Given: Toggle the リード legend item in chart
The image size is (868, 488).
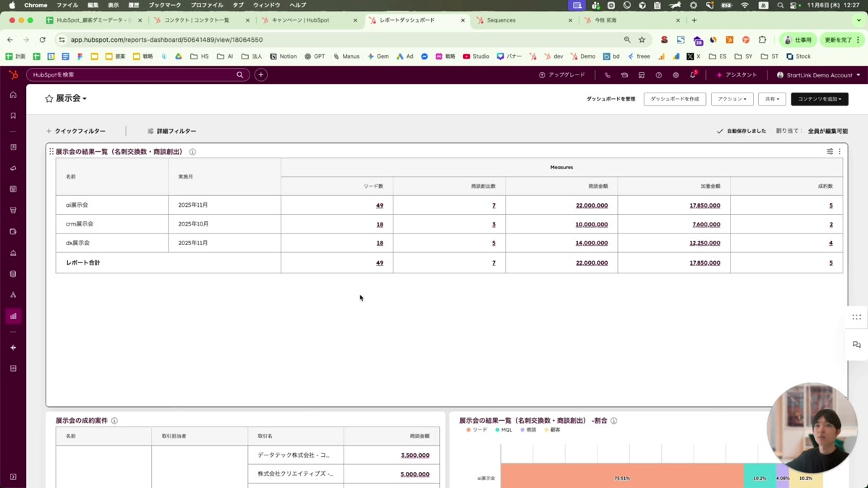Looking at the screenshot, I should tap(476, 430).
